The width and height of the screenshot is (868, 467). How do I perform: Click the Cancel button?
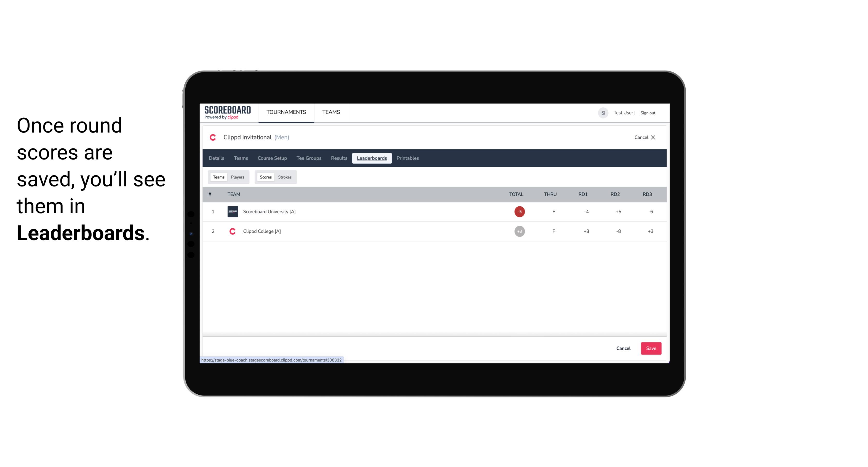pyautogui.click(x=623, y=349)
